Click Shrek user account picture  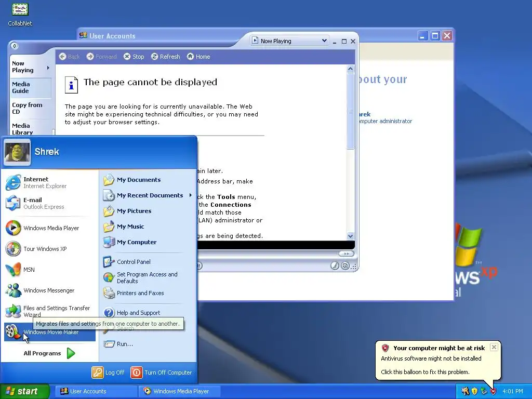coord(17,152)
